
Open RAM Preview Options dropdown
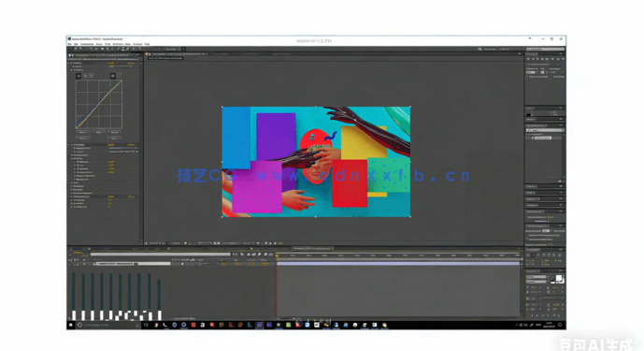[543, 65]
